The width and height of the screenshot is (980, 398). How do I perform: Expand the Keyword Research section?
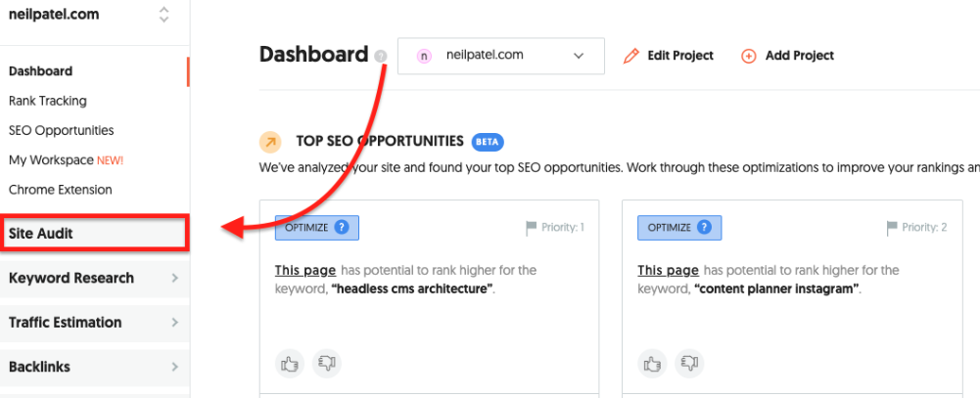point(94,278)
